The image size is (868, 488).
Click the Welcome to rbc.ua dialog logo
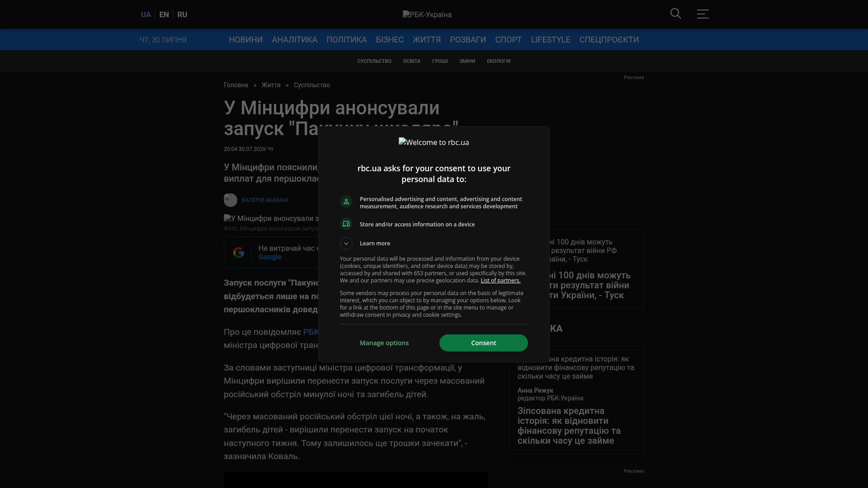[x=434, y=142]
